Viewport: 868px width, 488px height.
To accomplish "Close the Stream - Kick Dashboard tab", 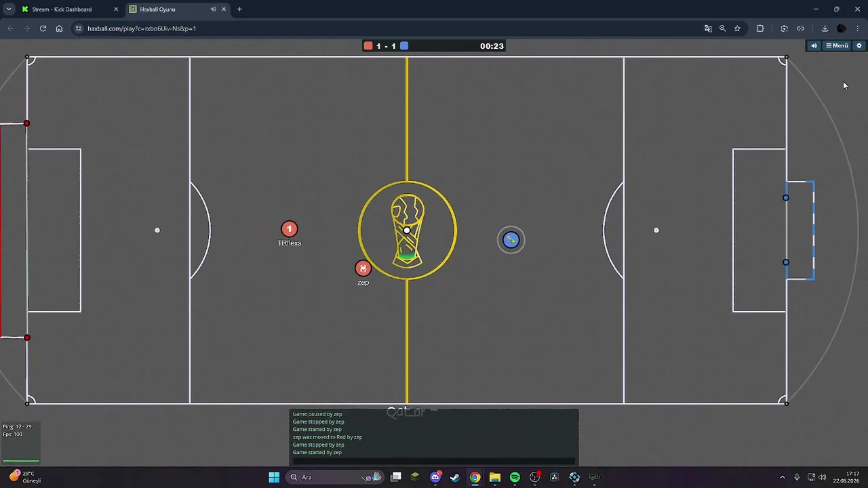I will [x=116, y=9].
